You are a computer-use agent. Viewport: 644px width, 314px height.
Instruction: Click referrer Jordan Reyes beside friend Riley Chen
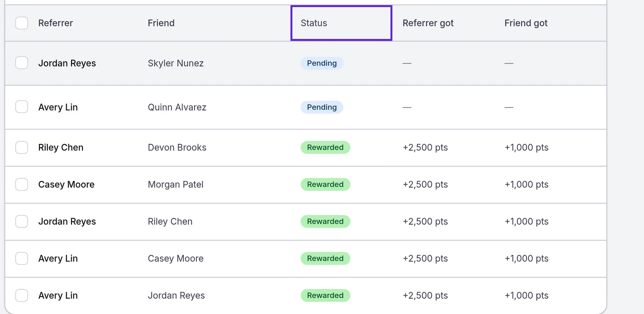(x=67, y=221)
